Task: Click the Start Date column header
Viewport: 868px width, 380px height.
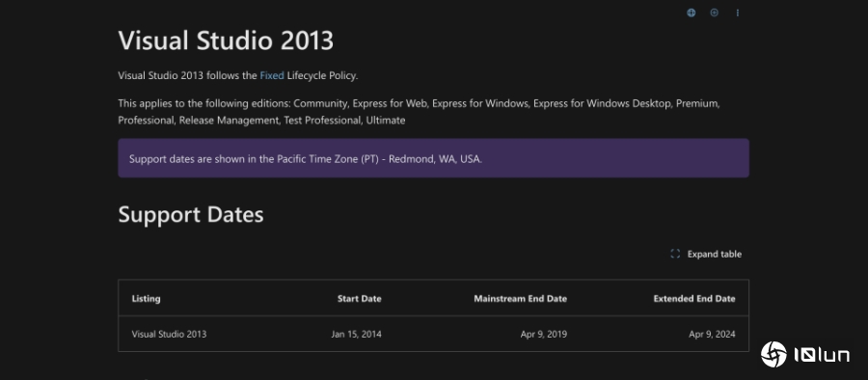Action: [x=360, y=299]
